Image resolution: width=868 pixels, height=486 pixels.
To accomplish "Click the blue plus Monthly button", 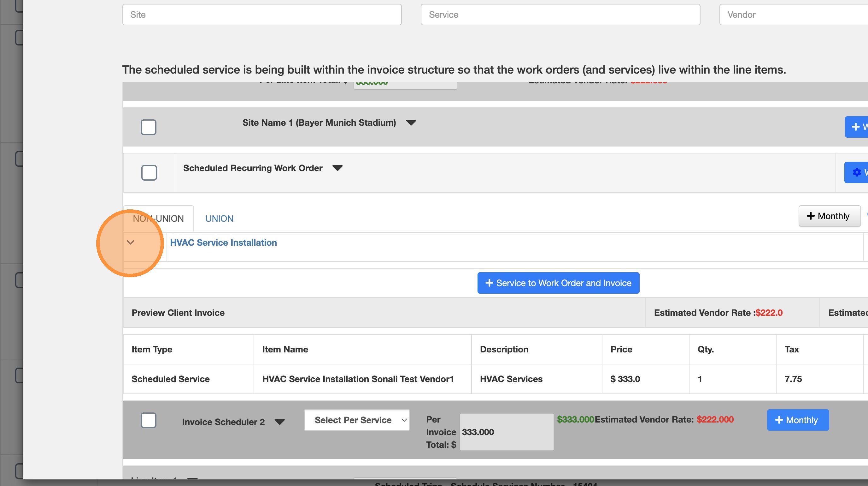I will tap(797, 420).
